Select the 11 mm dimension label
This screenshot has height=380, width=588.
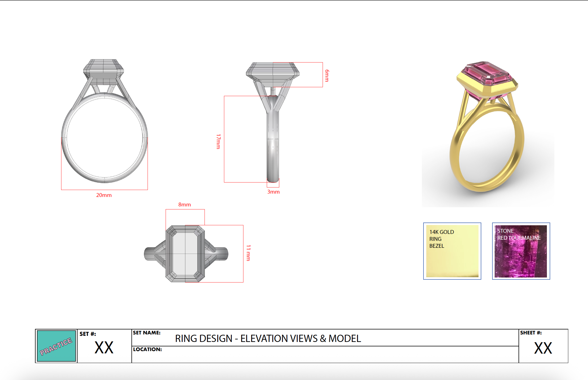point(248,253)
